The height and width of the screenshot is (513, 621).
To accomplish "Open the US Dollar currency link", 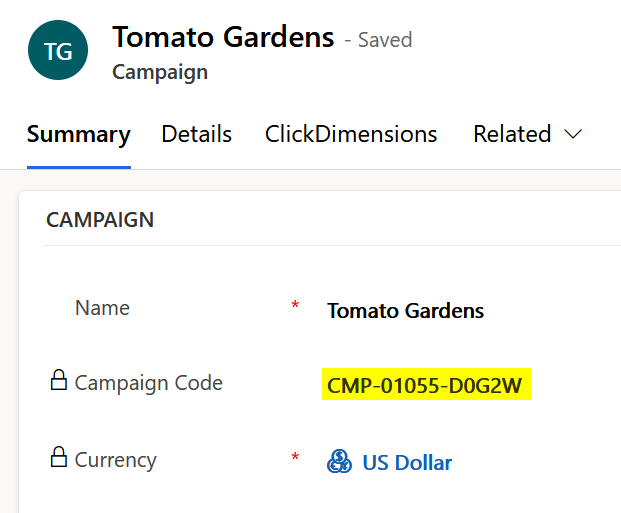I will pos(407,463).
